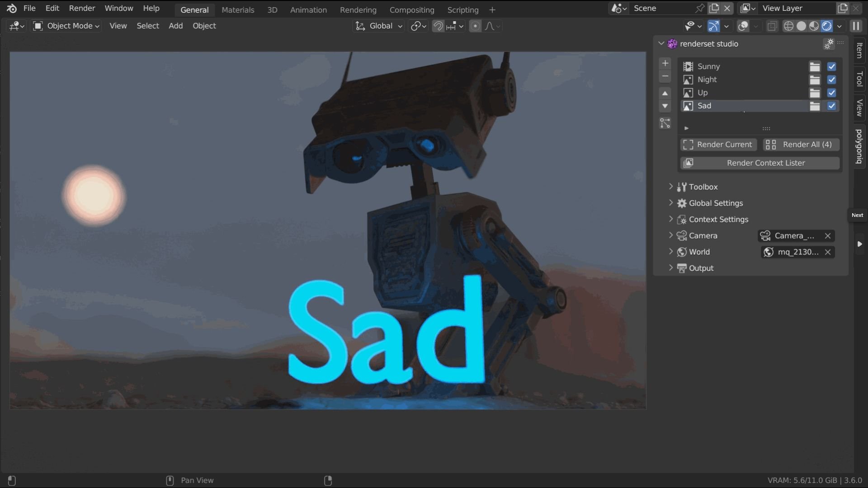Screen dimensions: 868x488
Task: Open the shading options dropdown
Action: (840, 26)
